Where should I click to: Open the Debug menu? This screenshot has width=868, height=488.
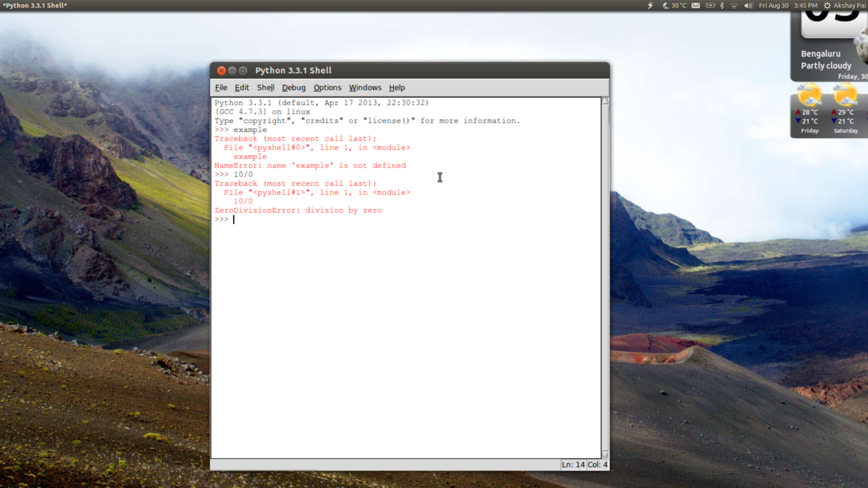coord(293,87)
